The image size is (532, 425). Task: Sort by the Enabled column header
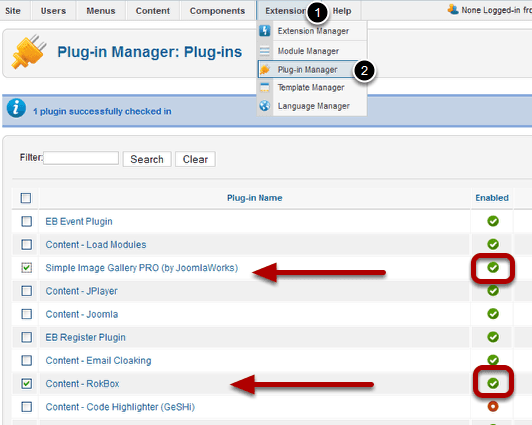[x=492, y=198]
